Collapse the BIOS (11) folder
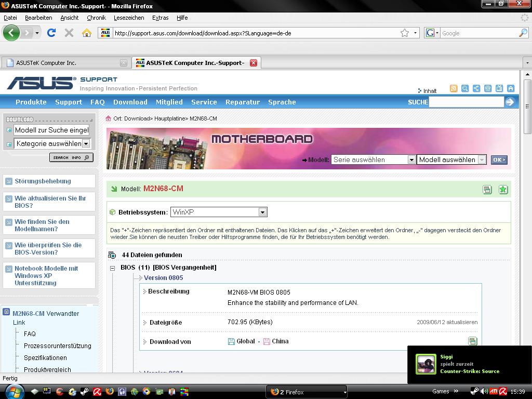532x399 pixels. pyautogui.click(x=112, y=268)
